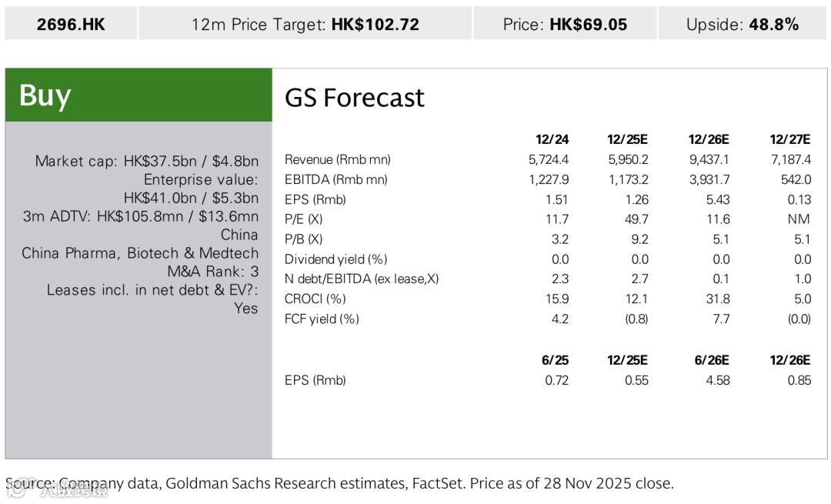Click the GS Forecast heading
Screen dimensions: 831x504
click(355, 98)
